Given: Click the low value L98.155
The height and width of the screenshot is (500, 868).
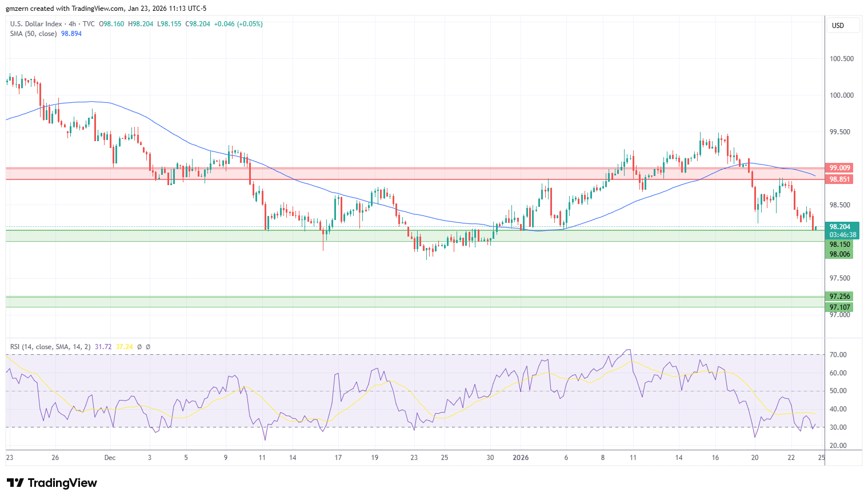Looking at the screenshot, I should pos(169,24).
